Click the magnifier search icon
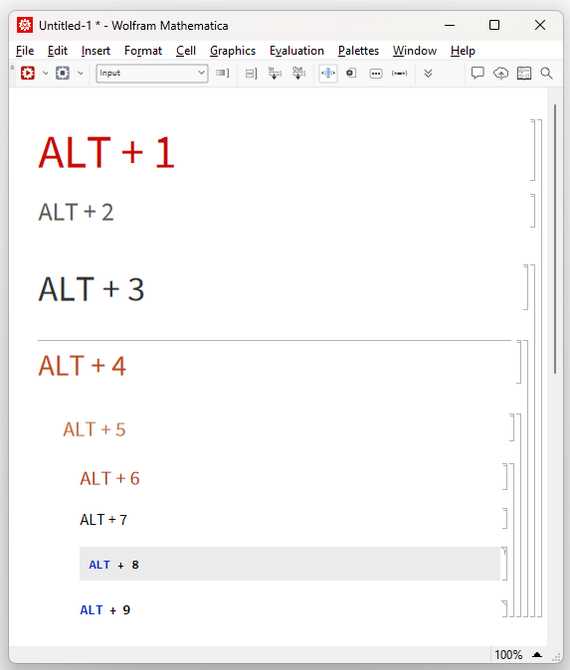 point(546,73)
